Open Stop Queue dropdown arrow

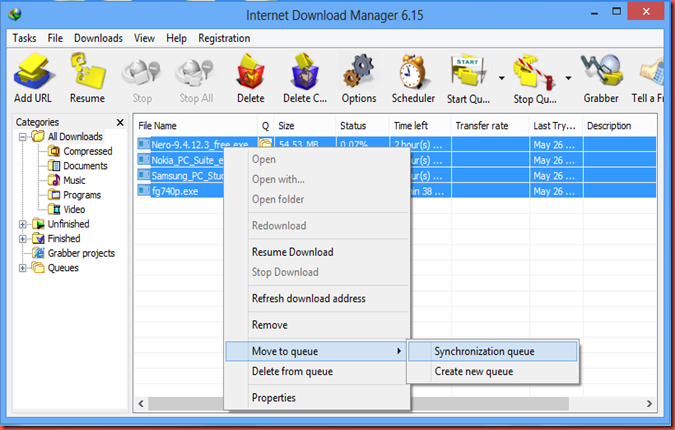click(x=568, y=78)
